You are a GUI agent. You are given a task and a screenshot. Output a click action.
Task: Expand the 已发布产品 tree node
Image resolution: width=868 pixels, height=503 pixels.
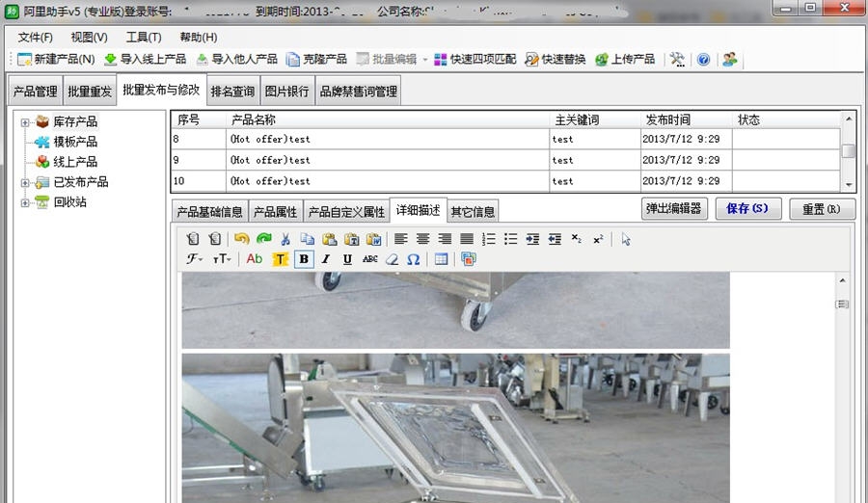pos(25,182)
